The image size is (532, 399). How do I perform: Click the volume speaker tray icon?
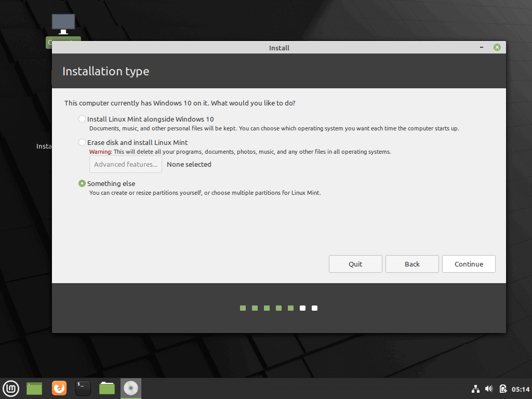[x=489, y=389]
